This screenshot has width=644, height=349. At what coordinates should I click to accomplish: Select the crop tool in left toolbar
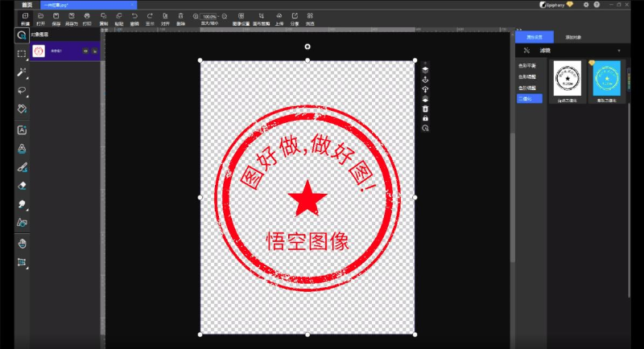[22, 262]
